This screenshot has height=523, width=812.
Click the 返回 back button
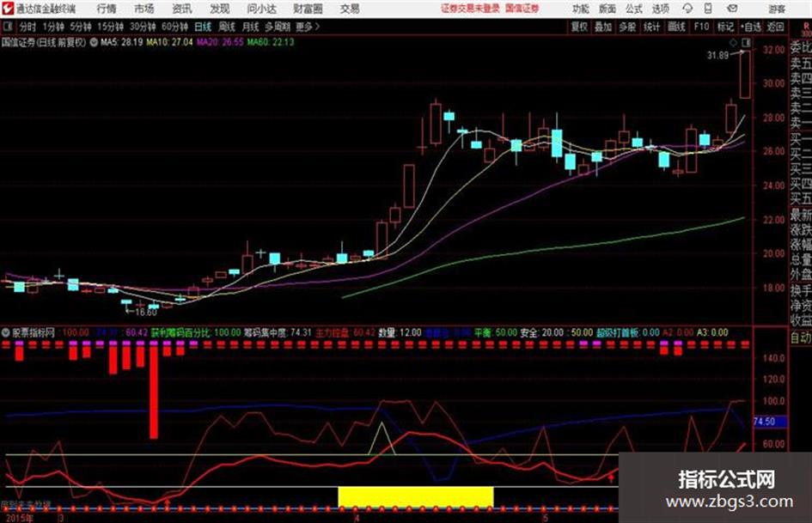pyautogui.click(x=775, y=27)
